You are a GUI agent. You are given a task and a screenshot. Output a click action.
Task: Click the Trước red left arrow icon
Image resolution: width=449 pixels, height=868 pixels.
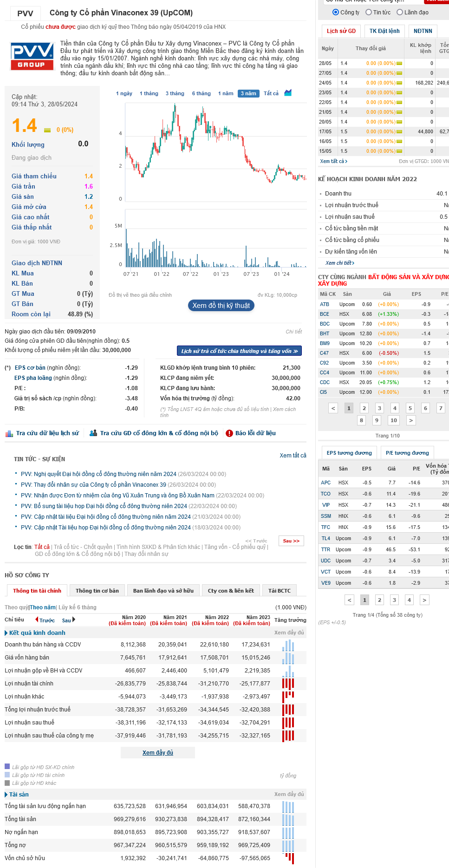point(37,620)
